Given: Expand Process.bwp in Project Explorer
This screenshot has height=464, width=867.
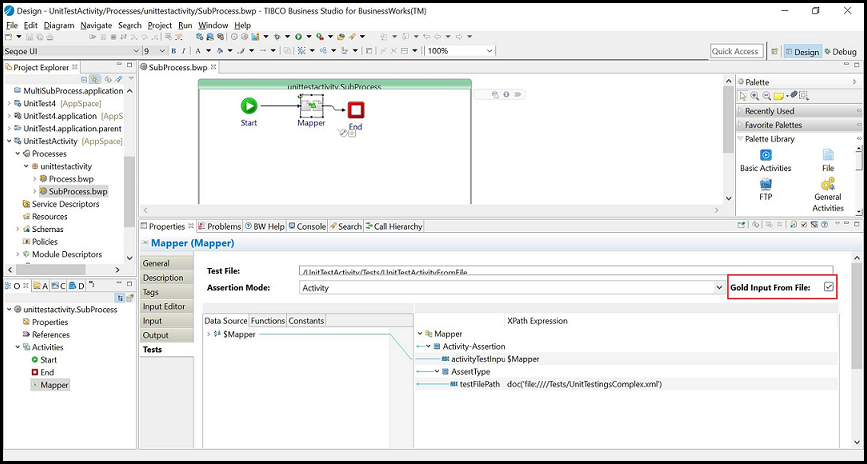Looking at the screenshot, I should pyautogui.click(x=34, y=179).
